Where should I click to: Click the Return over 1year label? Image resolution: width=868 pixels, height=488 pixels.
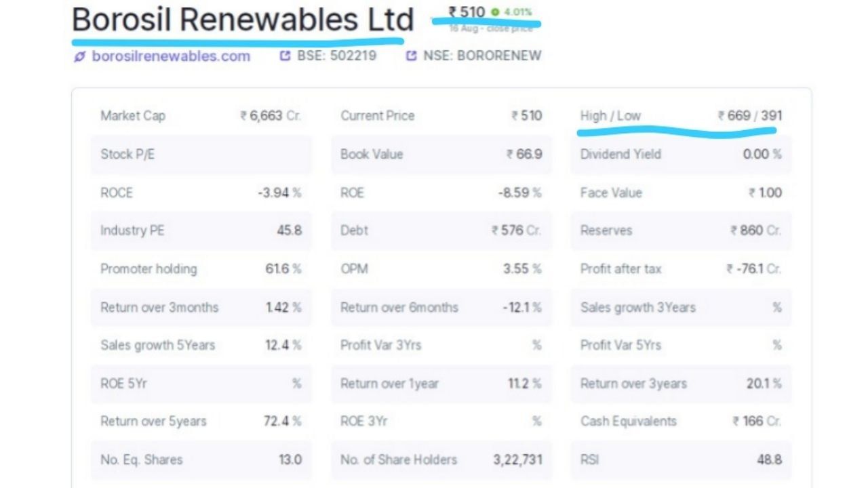[x=389, y=384]
